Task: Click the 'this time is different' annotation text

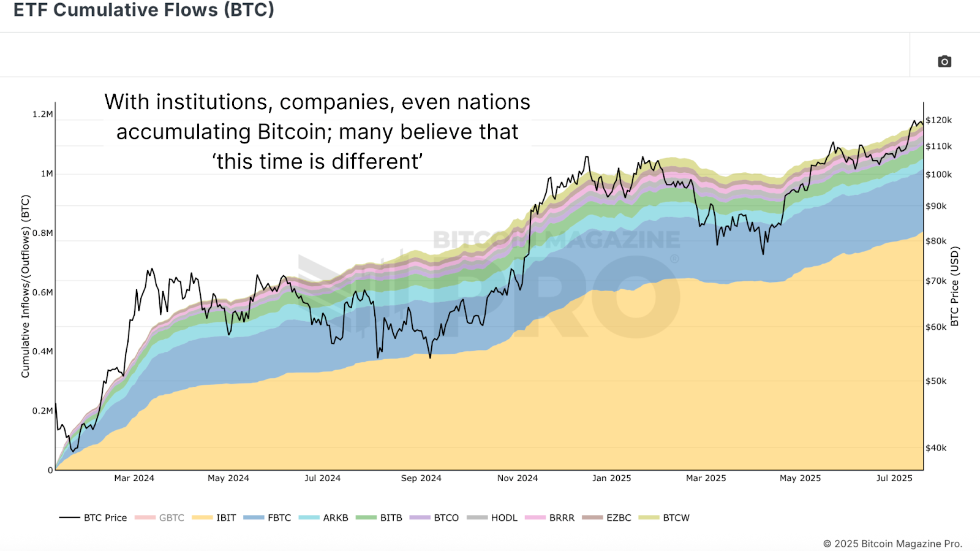Action: (x=317, y=162)
